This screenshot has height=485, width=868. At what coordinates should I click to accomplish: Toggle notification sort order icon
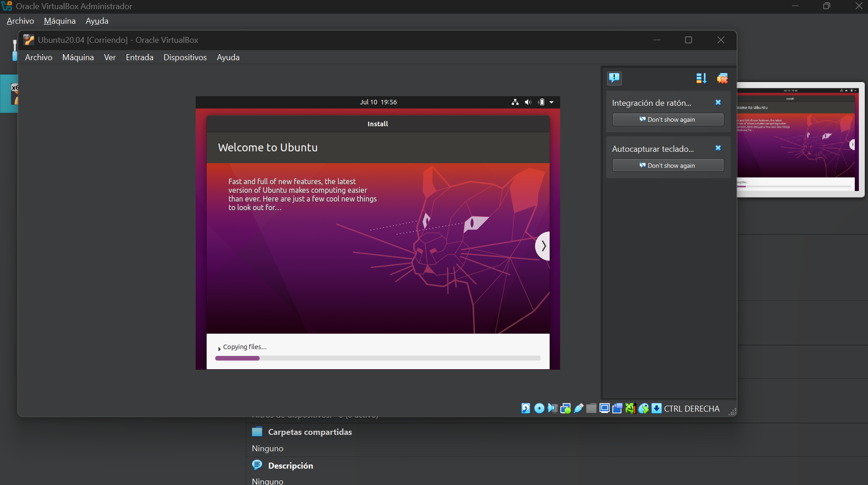(x=701, y=78)
